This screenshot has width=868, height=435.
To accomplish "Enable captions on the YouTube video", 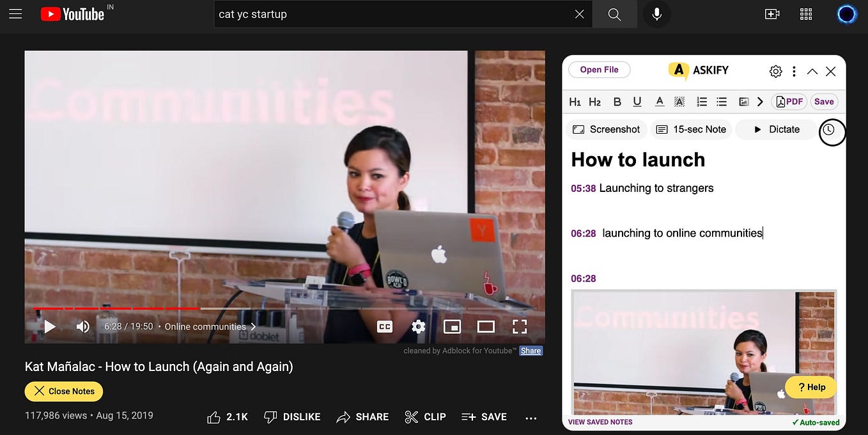I will [384, 326].
